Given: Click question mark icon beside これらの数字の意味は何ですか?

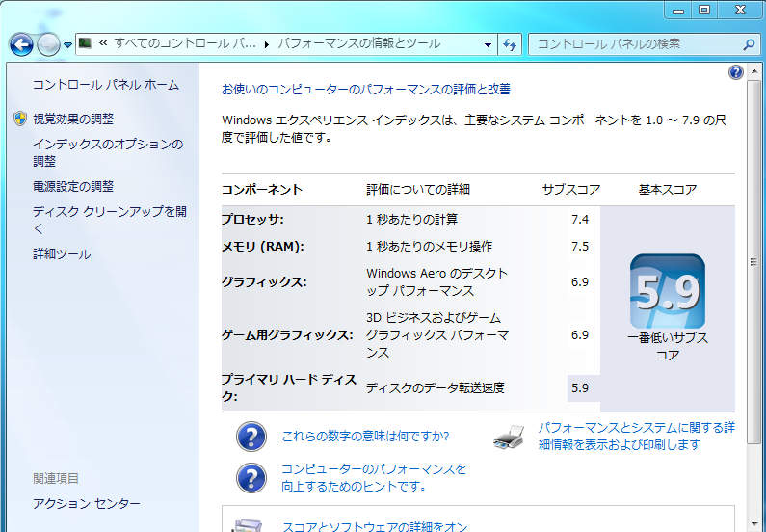Looking at the screenshot, I should tap(251, 437).
